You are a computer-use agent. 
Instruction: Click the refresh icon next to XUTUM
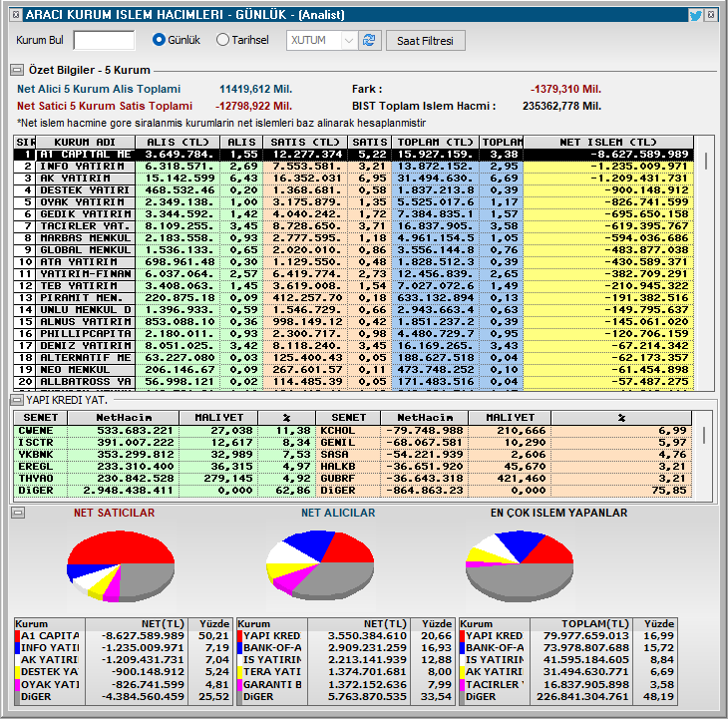[370, 40]
